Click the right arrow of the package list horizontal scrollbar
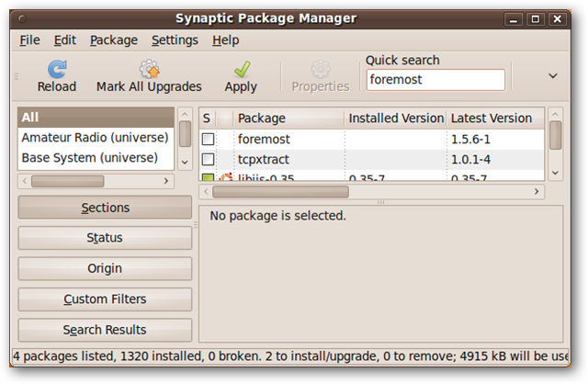 point(537,192)
